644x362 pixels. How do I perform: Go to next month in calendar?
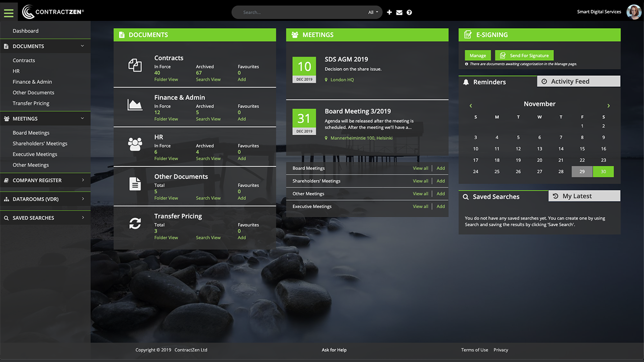(608, 106)
